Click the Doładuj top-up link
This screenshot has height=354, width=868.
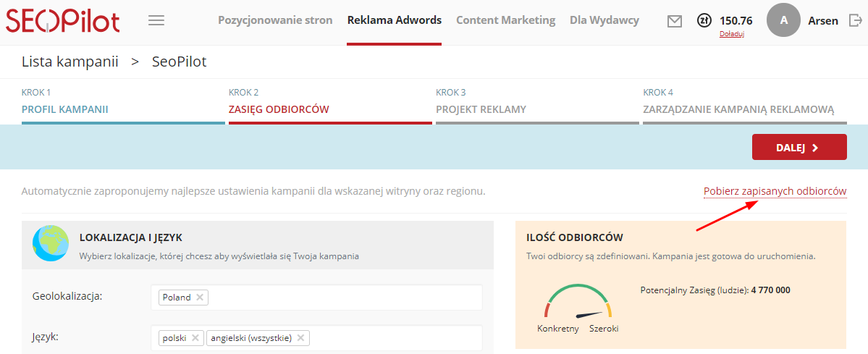point(731,34)
